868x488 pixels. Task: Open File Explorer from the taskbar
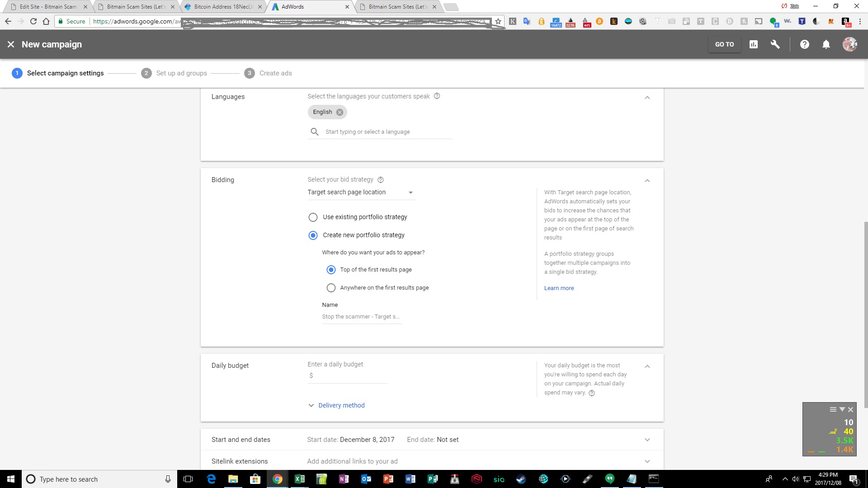233,479
